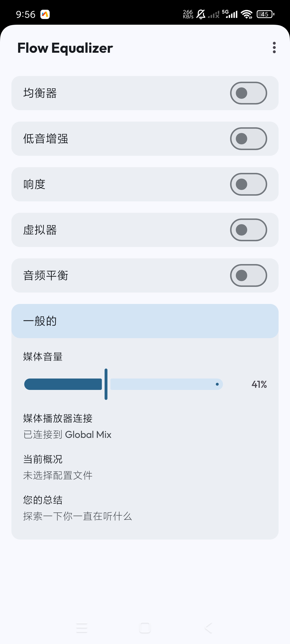Open 当前概况 profile selection
This screenshot has width=290, height=644.
pos(145,467)
